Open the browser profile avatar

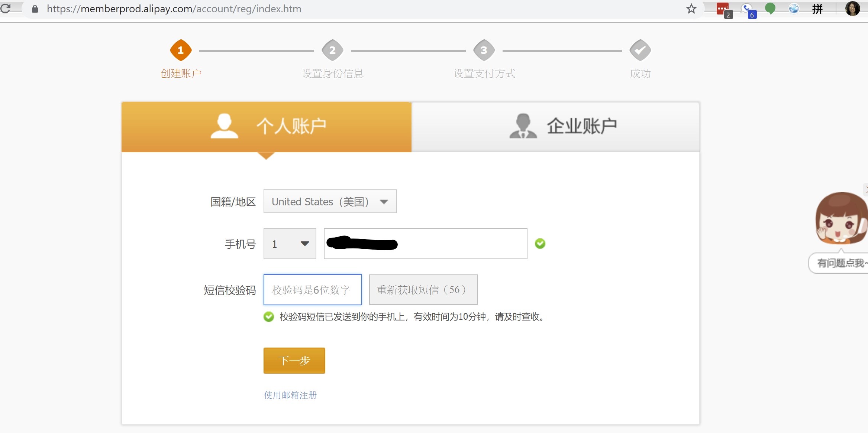pos(852,8)
